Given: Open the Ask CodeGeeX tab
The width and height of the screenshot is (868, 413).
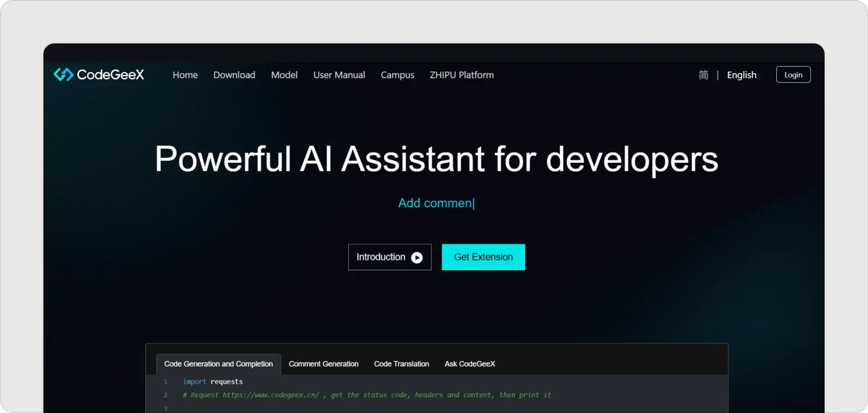Looking at the screenshot, I should click(x=470, y=364).
